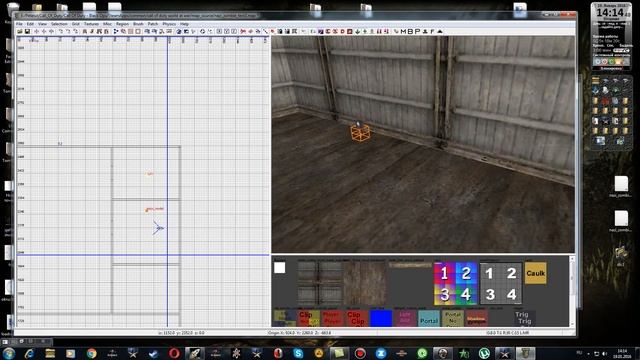The height and width of the screenshot is (360, 640).
Task: Open the File menu
Action: click(x=19, y=24)
